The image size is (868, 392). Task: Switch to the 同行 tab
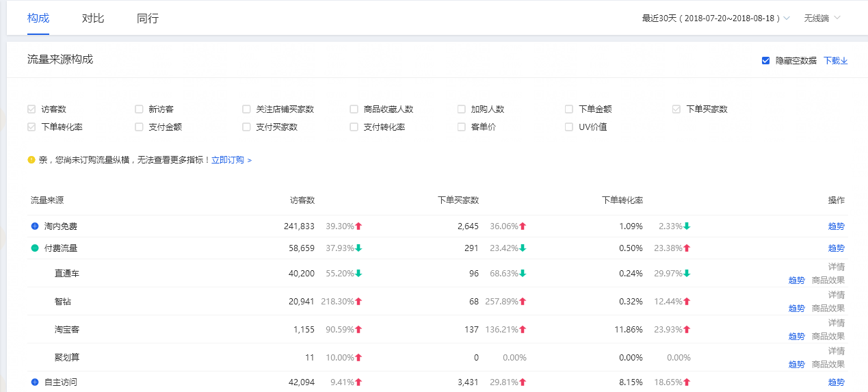[148, 18]
